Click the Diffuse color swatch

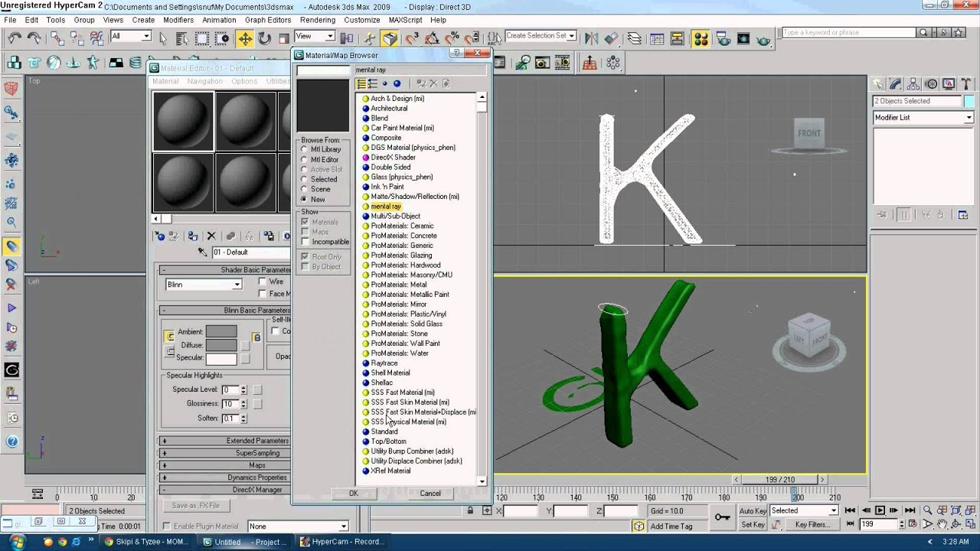(221, 344)
